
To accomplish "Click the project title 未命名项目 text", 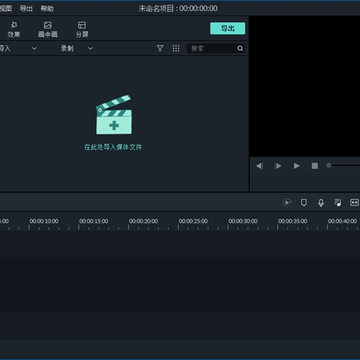I will pos(156,9).
